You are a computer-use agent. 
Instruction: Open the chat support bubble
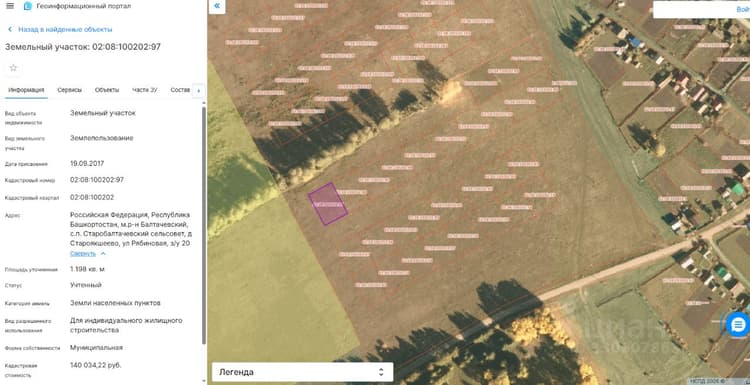pos(738,325)
